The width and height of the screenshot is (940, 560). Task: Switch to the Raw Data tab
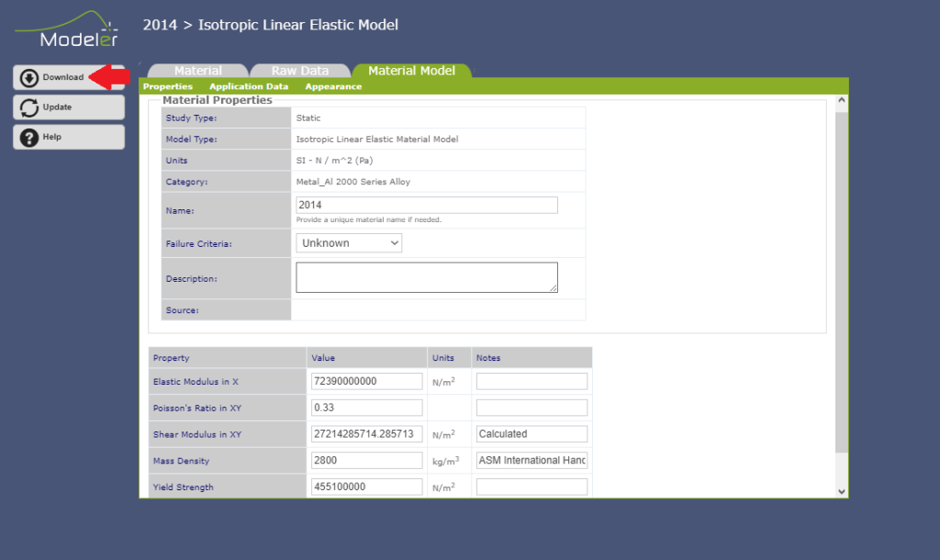coord(299,71)
